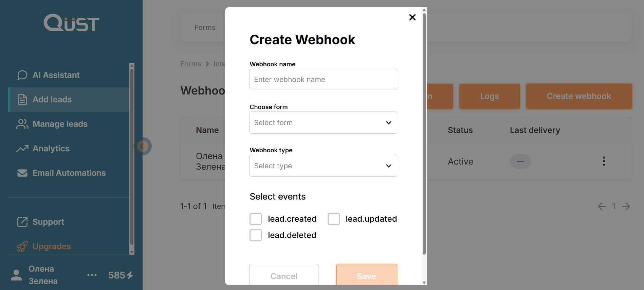The image size is (644, 290).
Task: Open Manage leads in the sidebar
Action: click(60, 124)
